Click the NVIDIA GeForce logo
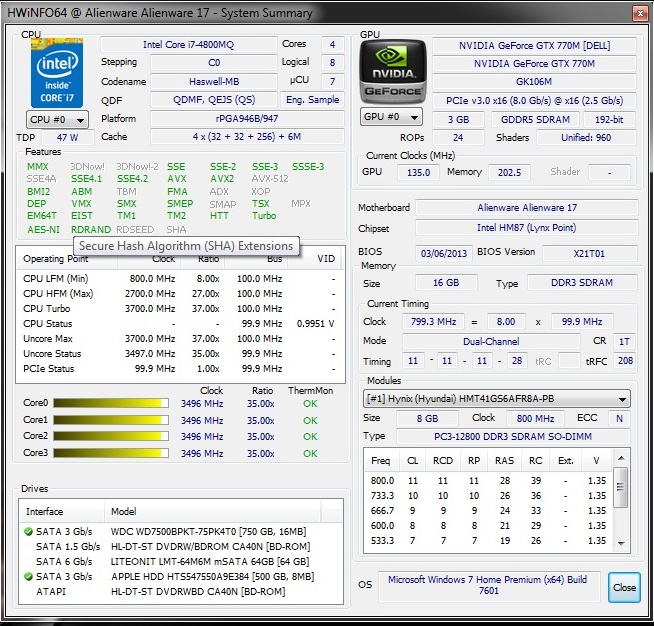654x626 pixels. click(393, 71)
